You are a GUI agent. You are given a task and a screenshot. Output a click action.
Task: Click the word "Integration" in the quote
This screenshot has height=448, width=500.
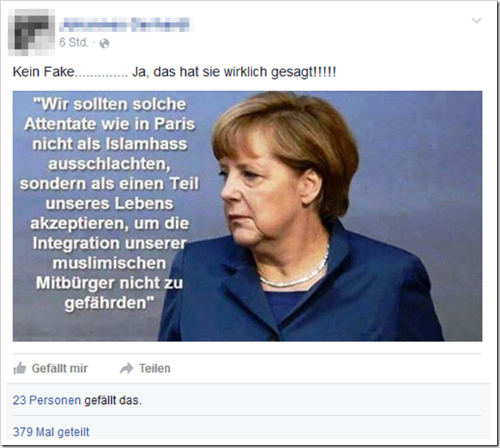pyautogui.click(x=76, y=243)
